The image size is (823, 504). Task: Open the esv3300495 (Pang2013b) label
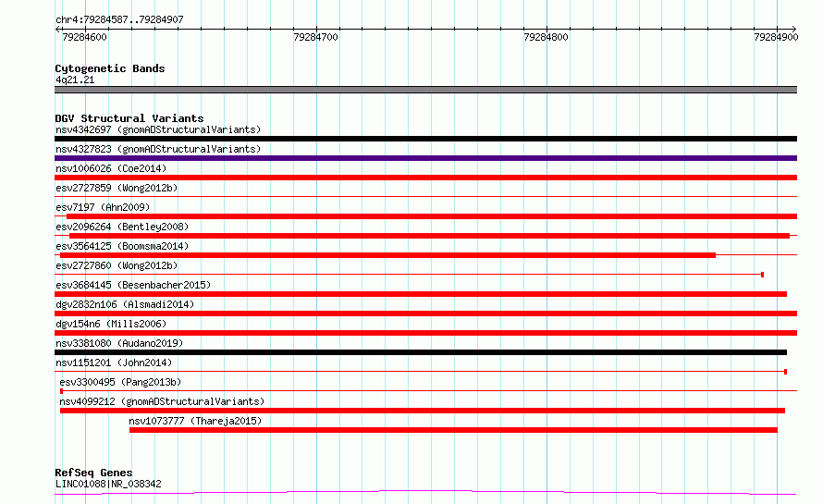[120, 382]
